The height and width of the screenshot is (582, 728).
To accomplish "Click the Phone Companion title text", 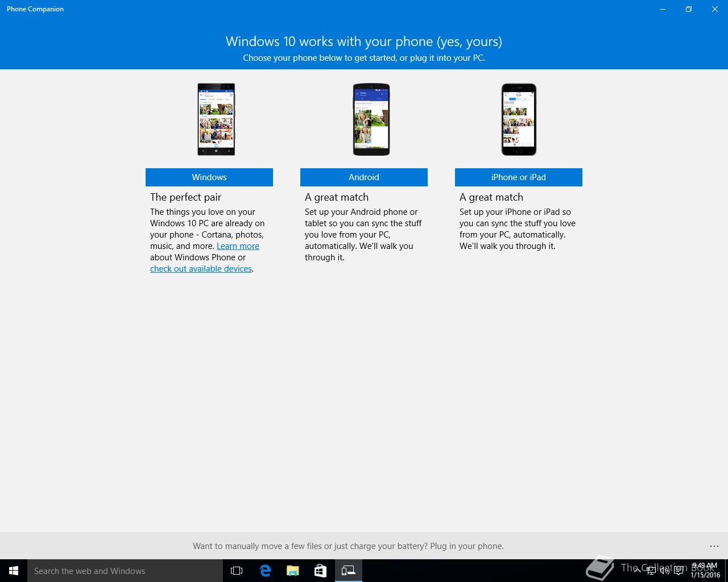I will tap(35, 9).
